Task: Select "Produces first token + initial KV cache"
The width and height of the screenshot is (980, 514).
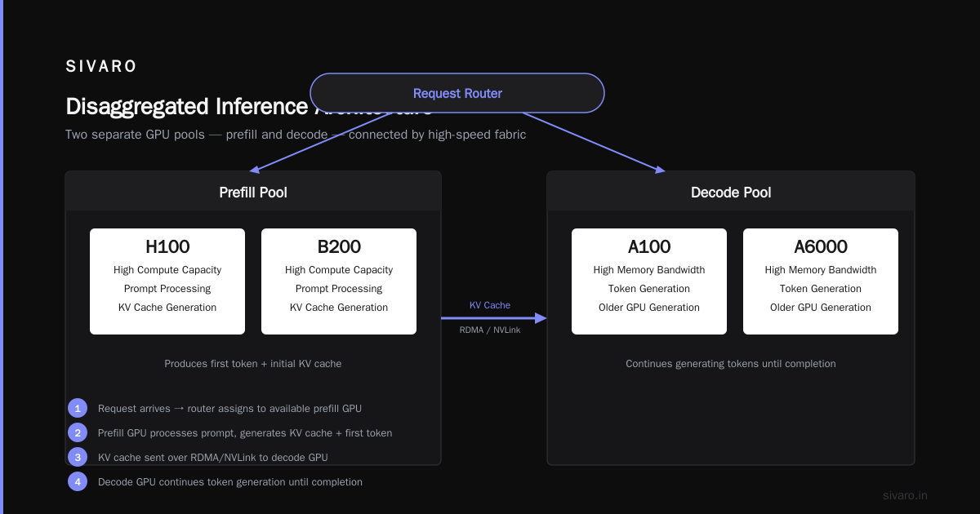Action: click(x=253, y=364)
